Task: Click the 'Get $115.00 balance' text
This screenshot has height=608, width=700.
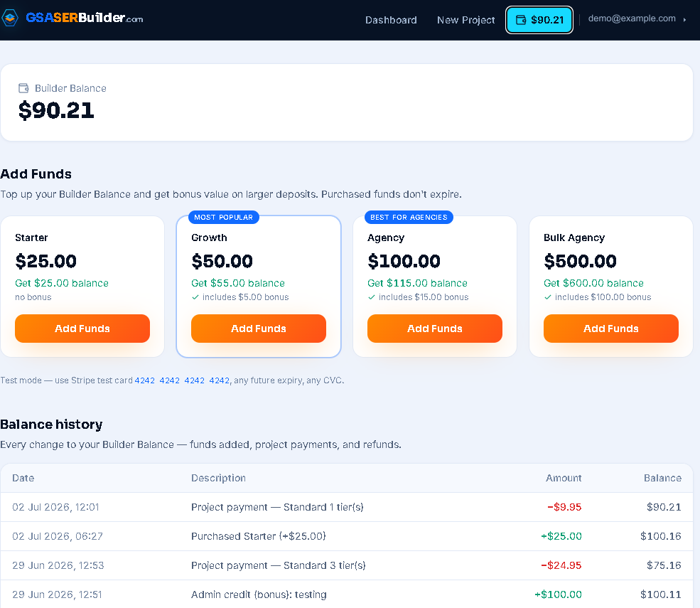Action: click(417, 283)
